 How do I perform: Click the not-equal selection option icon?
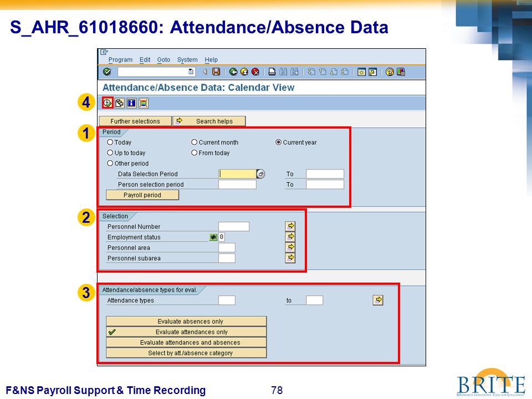pos(213,237)
